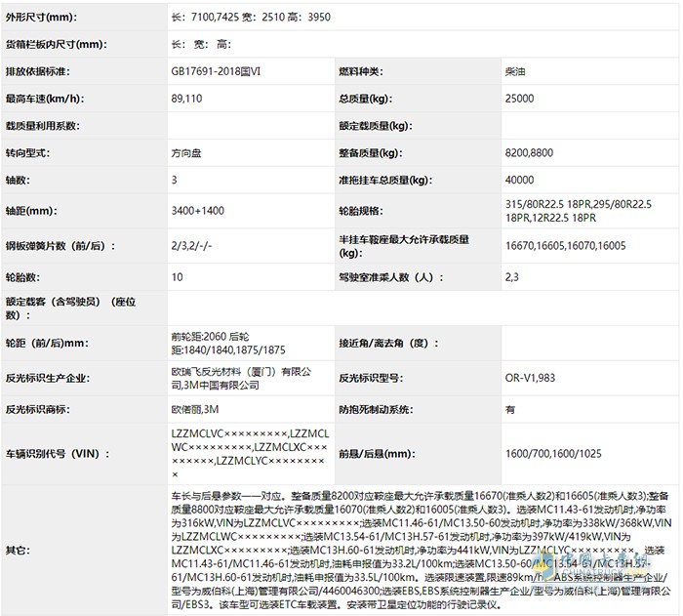Click the 反光标识商标 label
This screenshot has width=683, height=616.
37,410
